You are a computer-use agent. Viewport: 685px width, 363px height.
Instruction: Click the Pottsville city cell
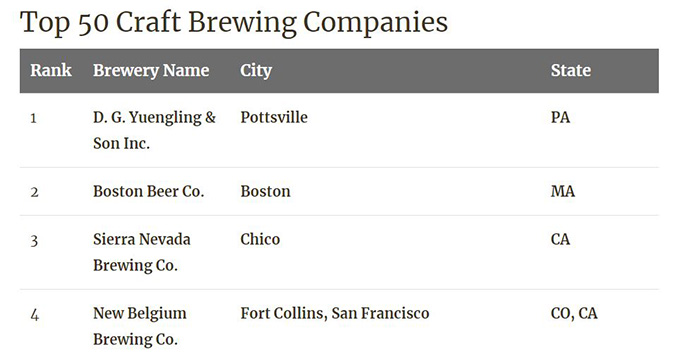274,117
